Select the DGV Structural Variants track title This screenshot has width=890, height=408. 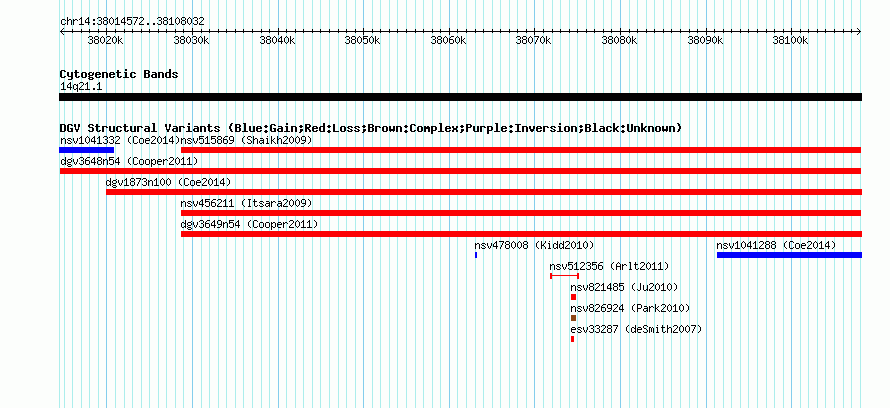point(371,128)
